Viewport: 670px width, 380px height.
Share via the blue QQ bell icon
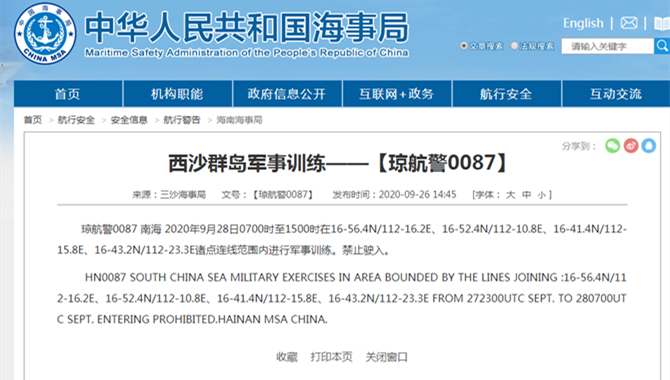(x=648, y=146)
